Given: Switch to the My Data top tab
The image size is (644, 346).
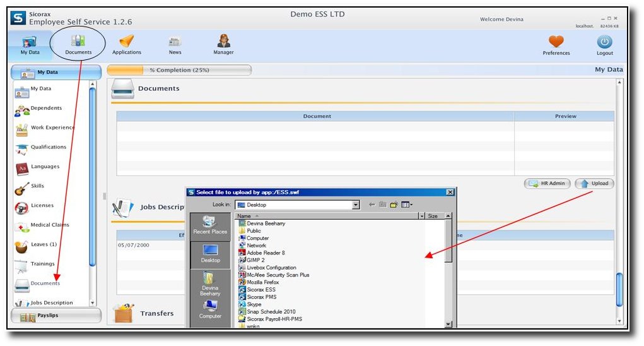Looking at the screenshot, I should click(30, 44).
